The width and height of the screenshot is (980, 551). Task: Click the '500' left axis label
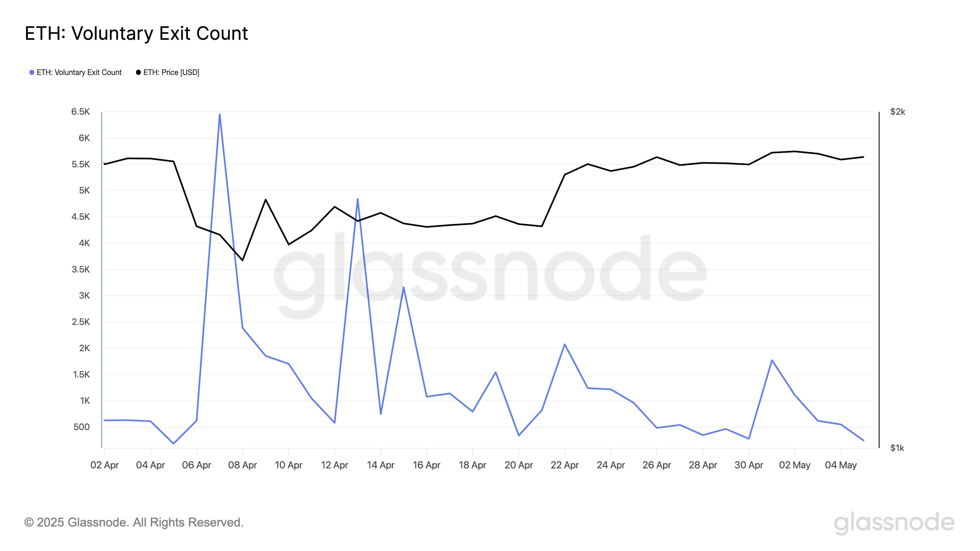[81, 427]
